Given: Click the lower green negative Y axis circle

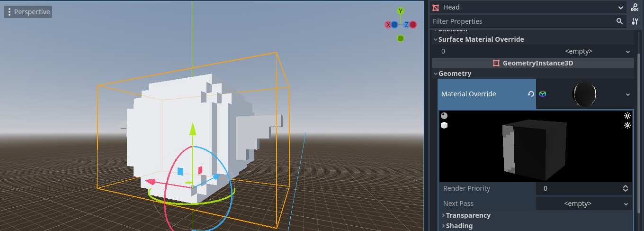Looking at the screenshot, I should [x=401, y=38].
